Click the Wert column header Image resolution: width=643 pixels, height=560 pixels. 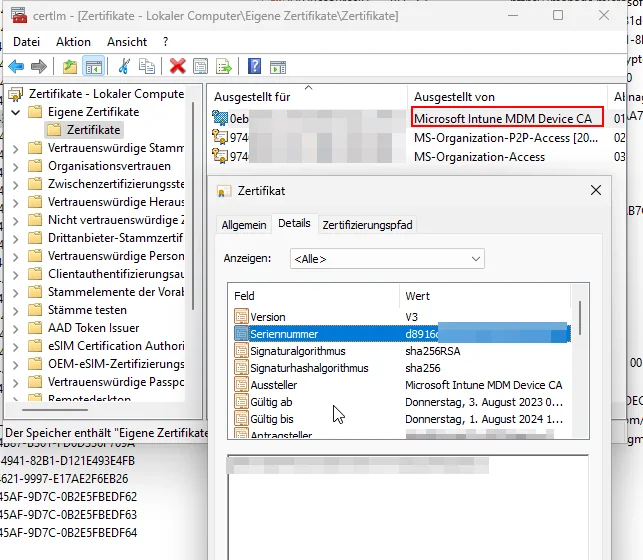tap(485, 296)
